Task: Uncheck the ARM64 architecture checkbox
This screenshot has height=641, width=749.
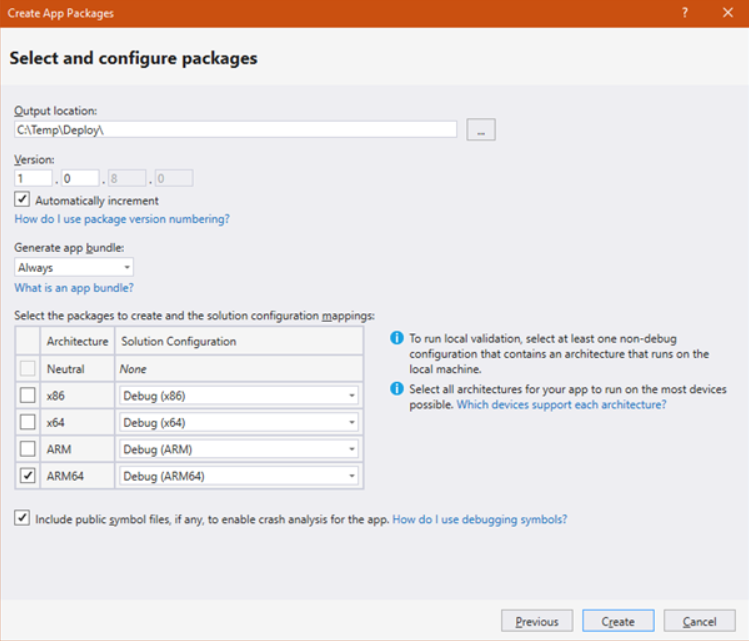Action: (29, 476)
